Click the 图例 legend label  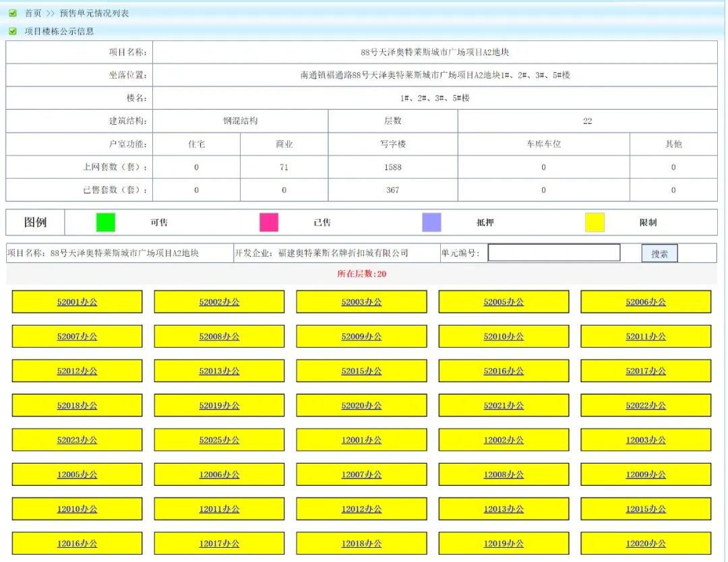(35, 222)
